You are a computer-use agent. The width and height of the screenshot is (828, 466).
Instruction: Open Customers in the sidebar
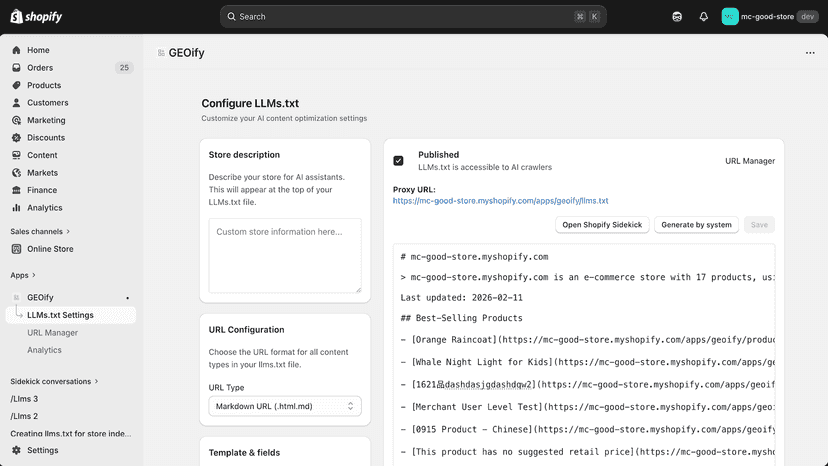48,102
